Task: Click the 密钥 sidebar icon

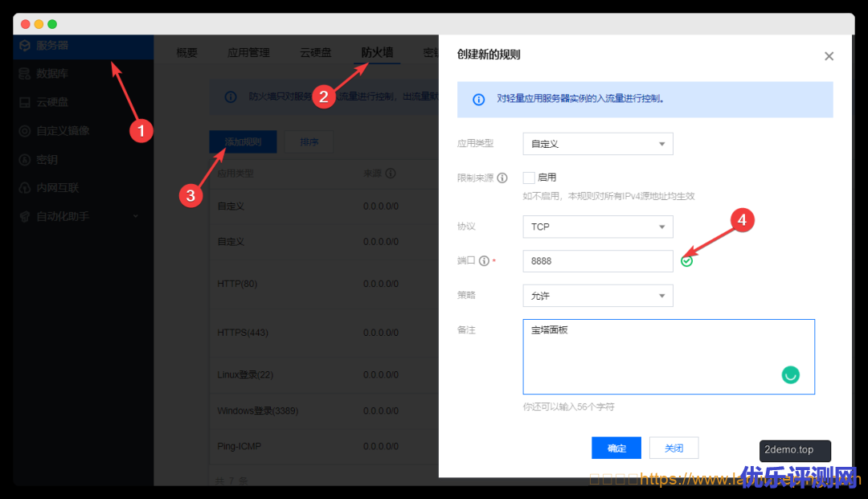Action: (24, 160)
